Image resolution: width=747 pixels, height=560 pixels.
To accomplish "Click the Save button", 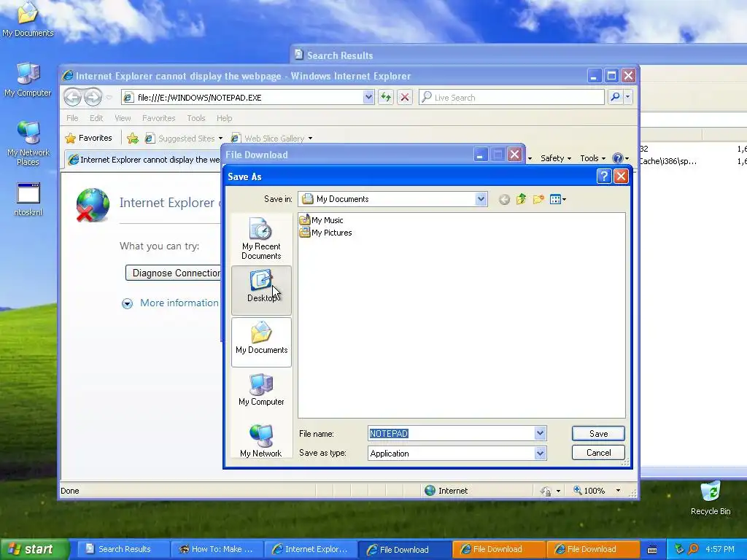I will 598,433.
